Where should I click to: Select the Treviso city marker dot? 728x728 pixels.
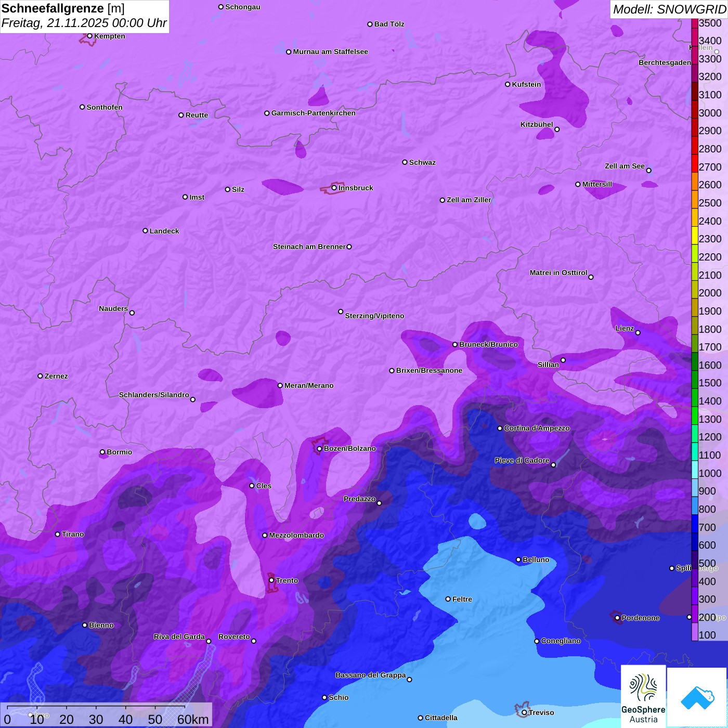524,712
